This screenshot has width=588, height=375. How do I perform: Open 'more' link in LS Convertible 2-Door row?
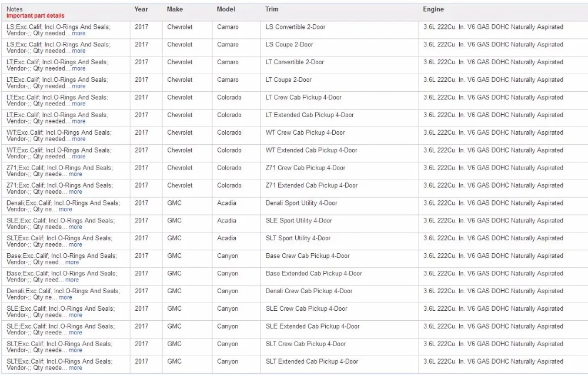(79, 34)
